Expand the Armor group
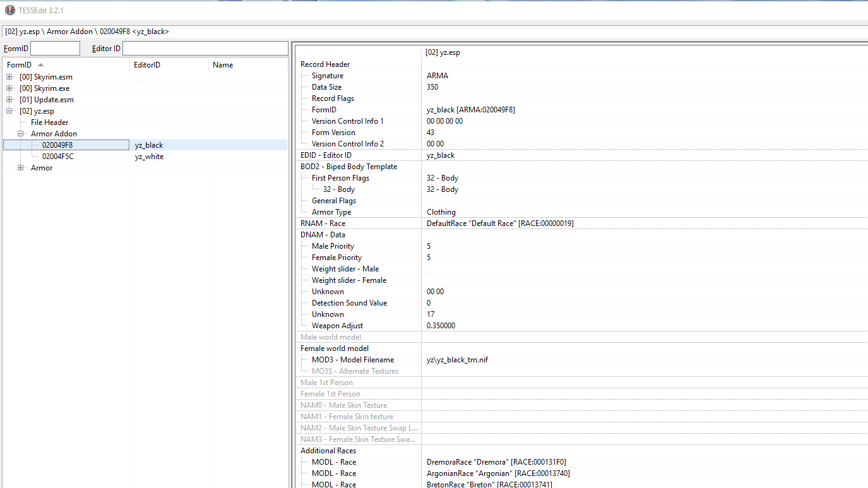The image size is (868, 488). [21, 168]
